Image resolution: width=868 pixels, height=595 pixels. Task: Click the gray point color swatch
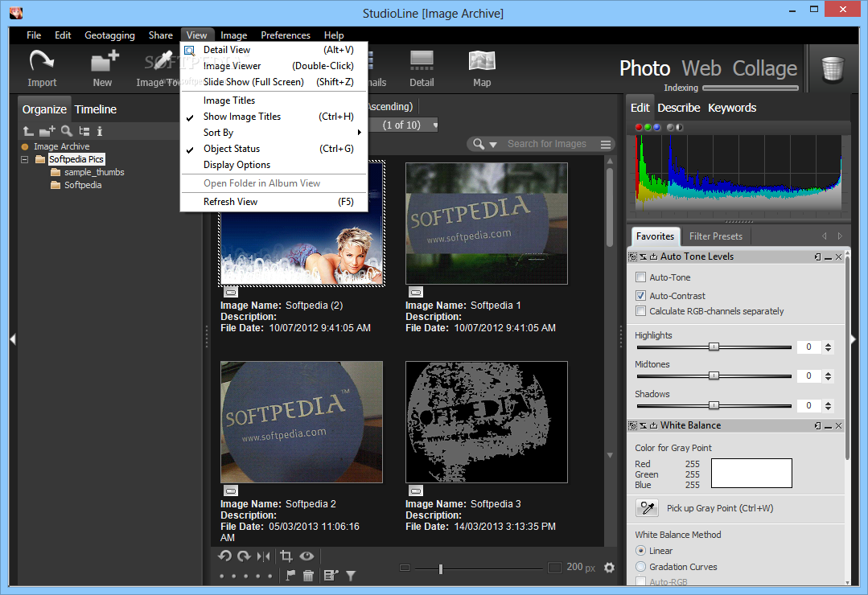[751, 474]
